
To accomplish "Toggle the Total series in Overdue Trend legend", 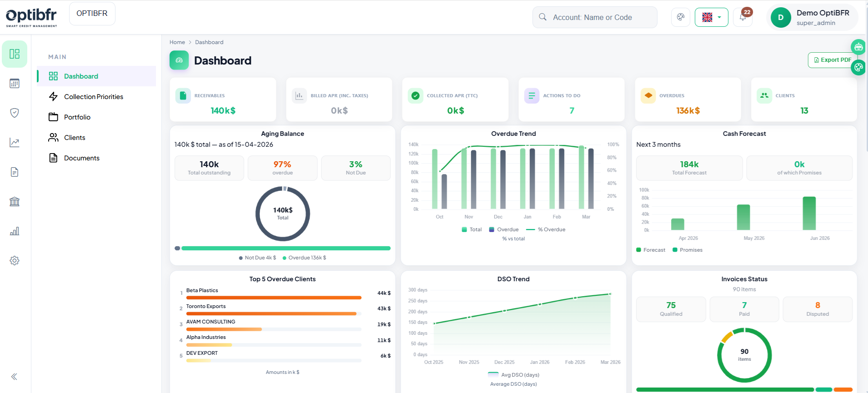I will click(x=472, y=229).
